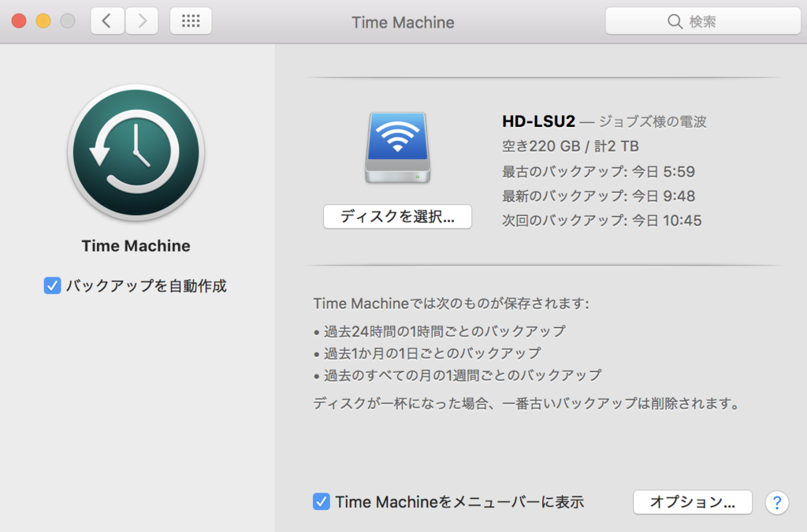Click 最古のバックアップ: 今日 5:59 line
Viewport: 807px width, 532px height.
pos(599,171)
